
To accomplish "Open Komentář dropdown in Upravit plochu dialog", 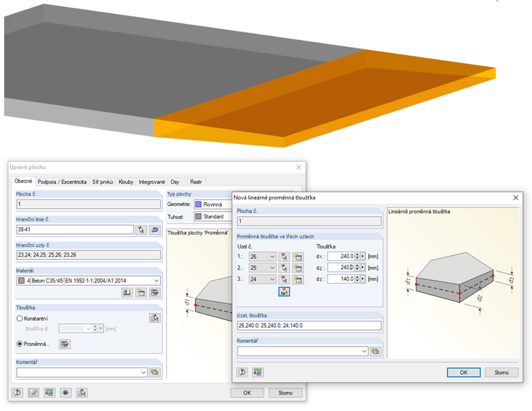I will tap(143, 372).
